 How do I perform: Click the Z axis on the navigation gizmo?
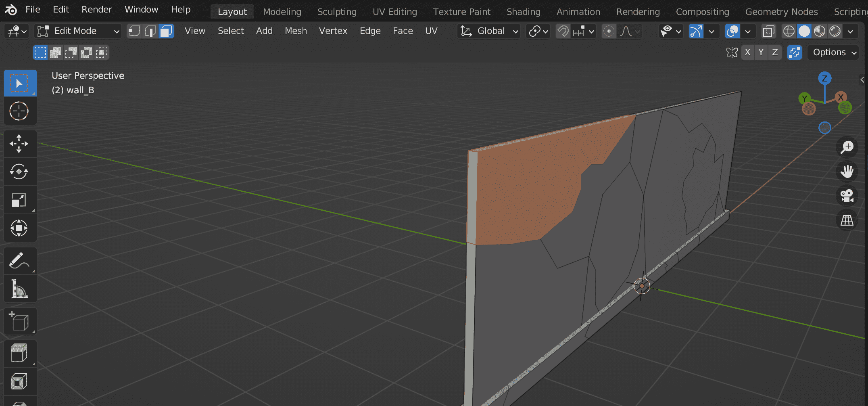click(x=825, y=79)
